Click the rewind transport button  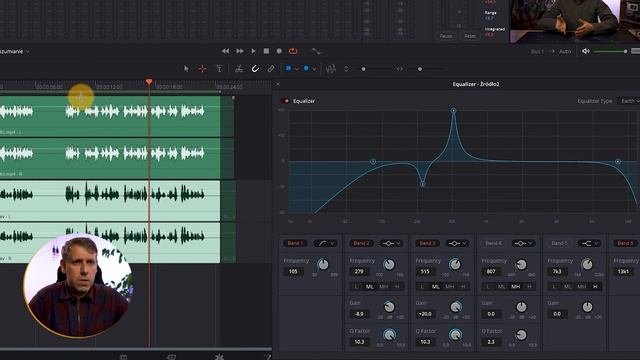225,51
